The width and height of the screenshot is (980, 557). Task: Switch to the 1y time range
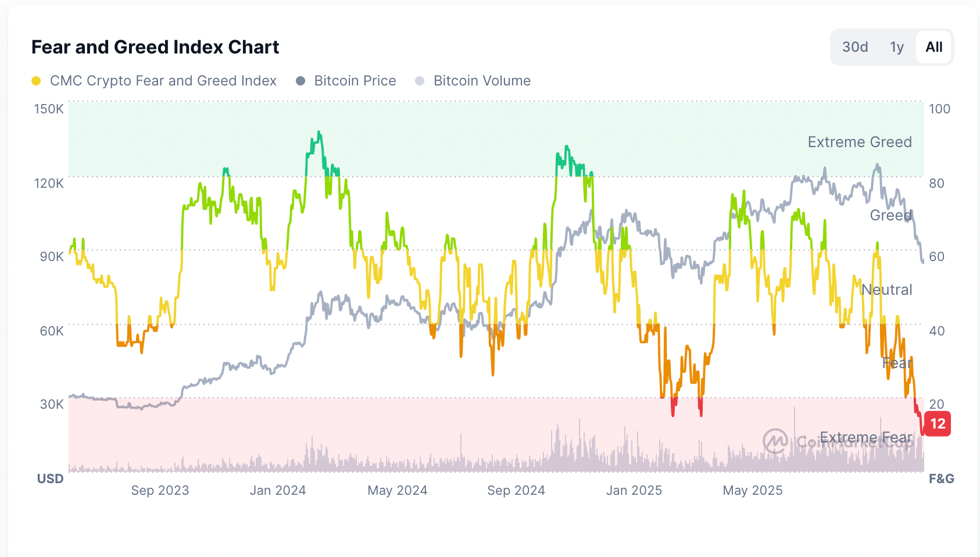(896, 47)
